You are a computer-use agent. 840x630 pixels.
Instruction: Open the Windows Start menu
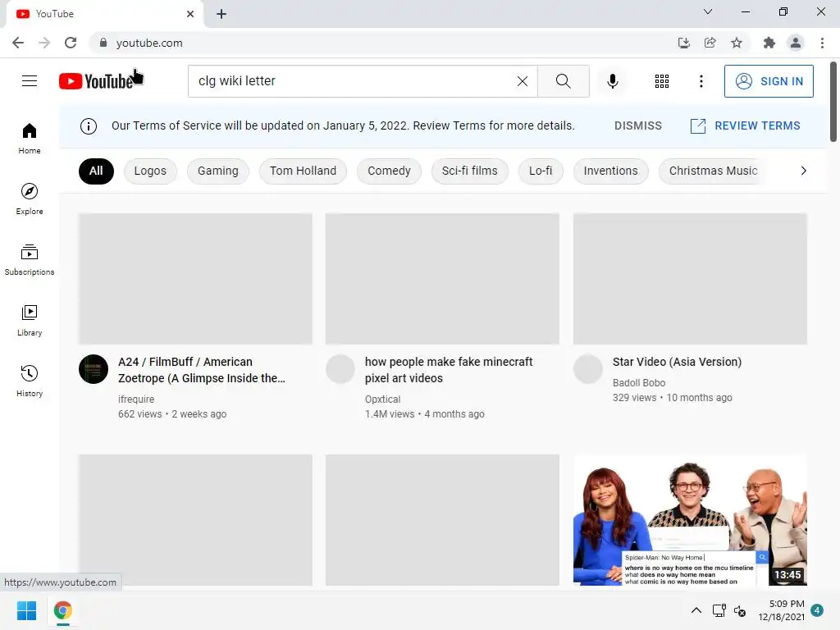coord(26,610)
